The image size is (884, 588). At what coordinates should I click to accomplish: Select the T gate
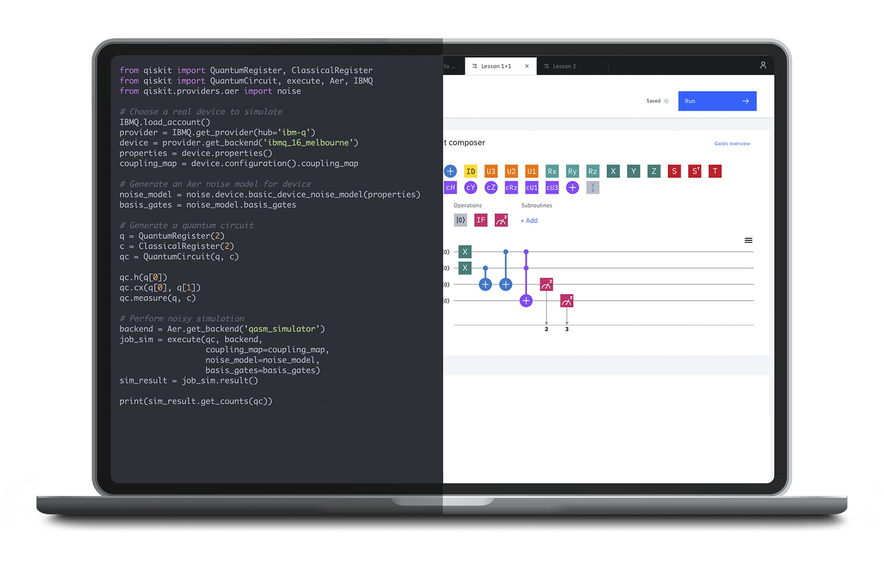[x=715, y=171]
